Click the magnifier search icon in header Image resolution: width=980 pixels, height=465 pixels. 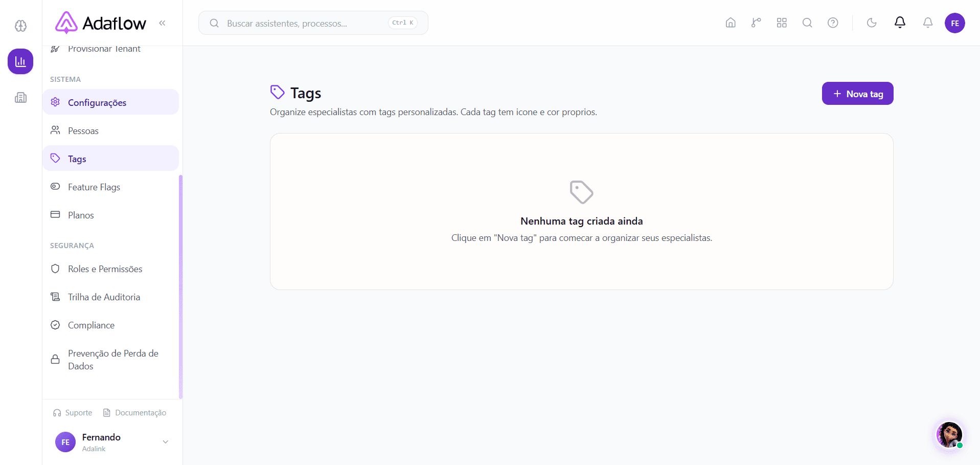[x=807, y=23]
